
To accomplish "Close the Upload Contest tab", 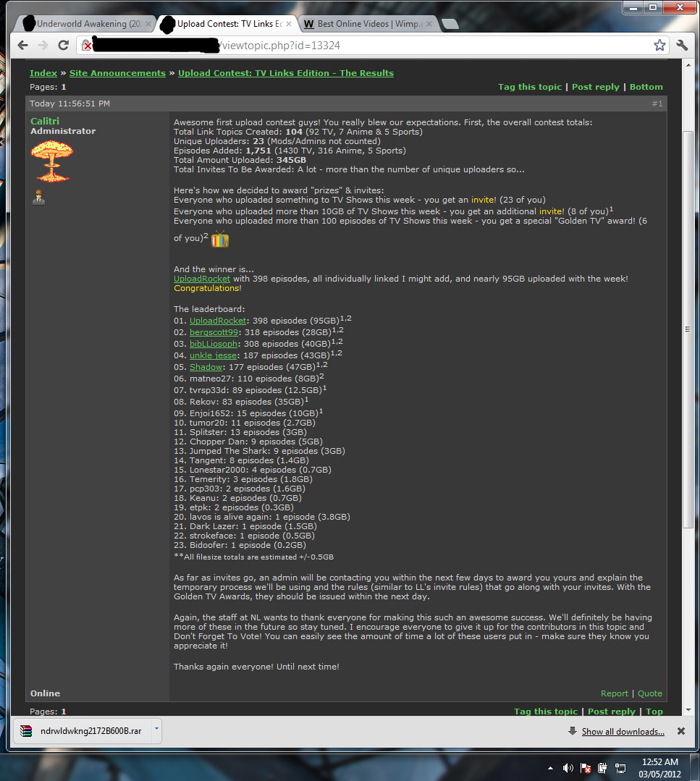I will (289, 24).
